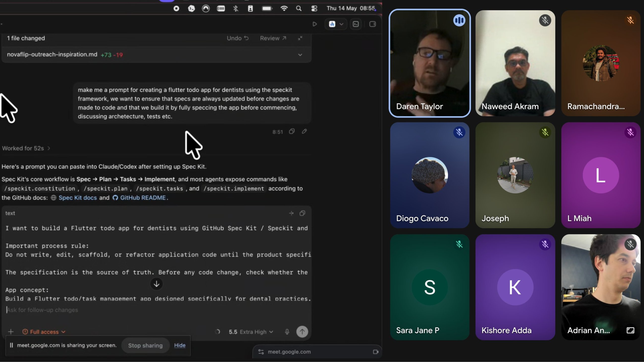Select Kishore Adda's participant tile
The image size is (644, 362).
coord(515,287)
